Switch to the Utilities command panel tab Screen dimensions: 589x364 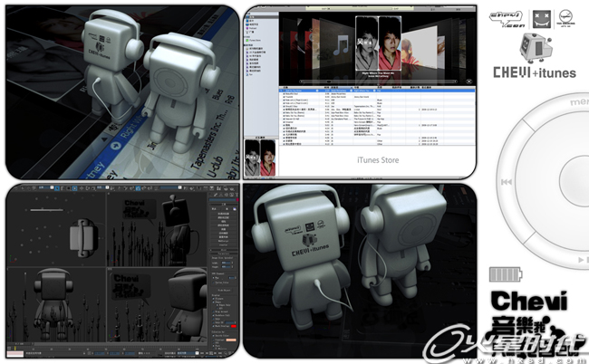pyautogui.click(x=237, y=195)
